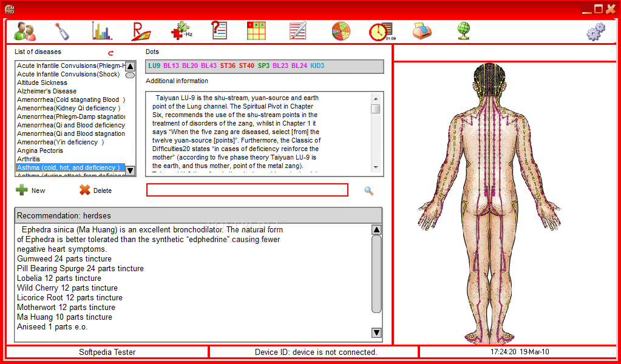Image resolution: width=621 pixels, height=364 pixels.
Task: Click the green plus New button
Action: [30, 190]
